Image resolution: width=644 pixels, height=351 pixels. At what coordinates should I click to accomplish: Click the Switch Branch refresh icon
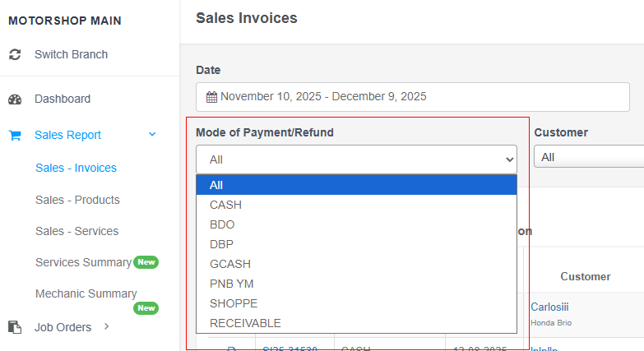click(x=15, y=54)
